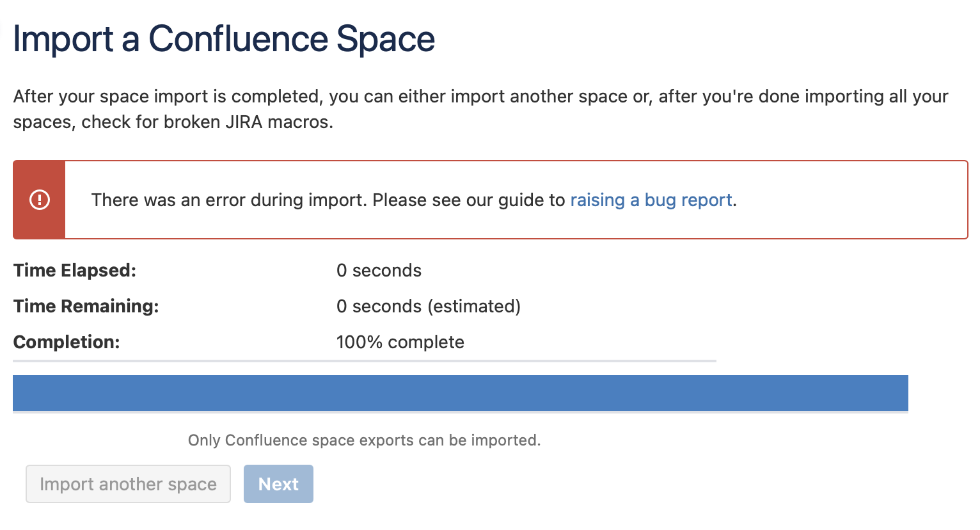Image resolution: width=980 pixels, height=530 pixels.
Task: Click the circled error indicator in red banner
Action: [x=39, y=199]
